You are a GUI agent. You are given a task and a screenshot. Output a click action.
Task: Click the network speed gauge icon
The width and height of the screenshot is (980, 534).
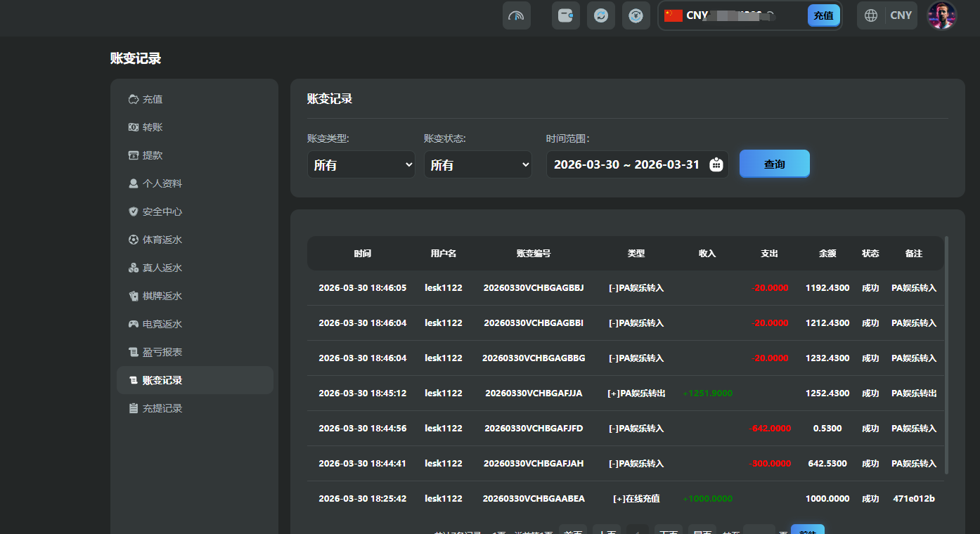(516, 15)
